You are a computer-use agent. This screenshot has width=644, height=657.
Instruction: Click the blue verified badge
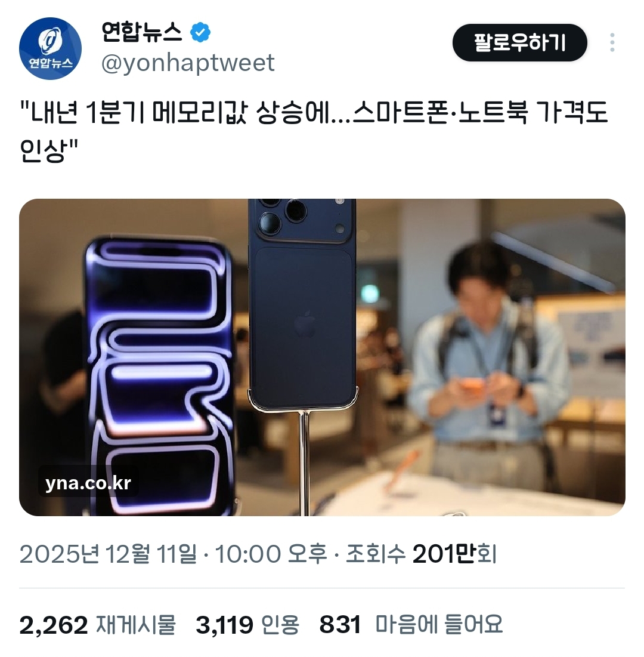coord(200,32)
